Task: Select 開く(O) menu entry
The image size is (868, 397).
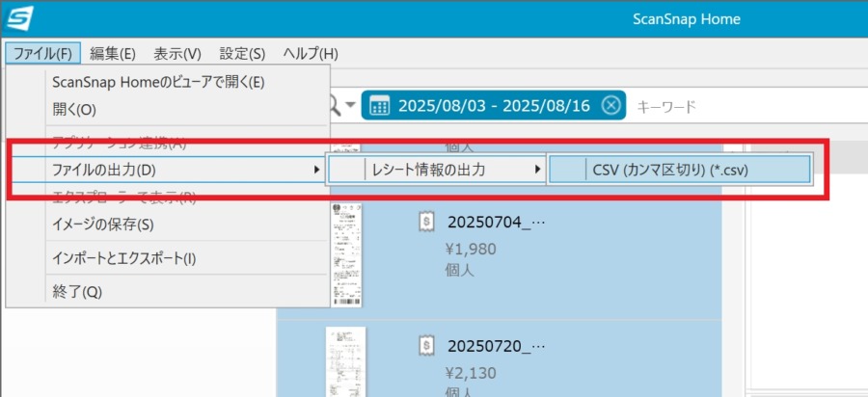Action: click(168, 110)
